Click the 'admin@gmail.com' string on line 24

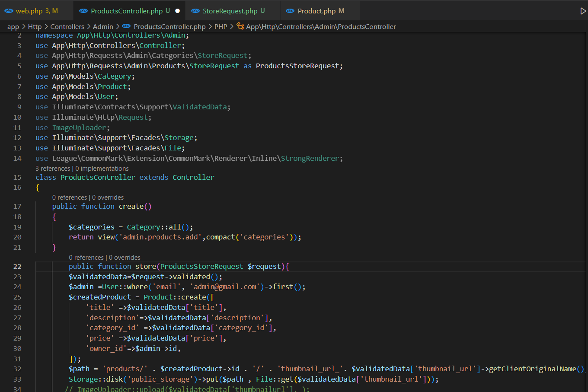pos(225,287)
